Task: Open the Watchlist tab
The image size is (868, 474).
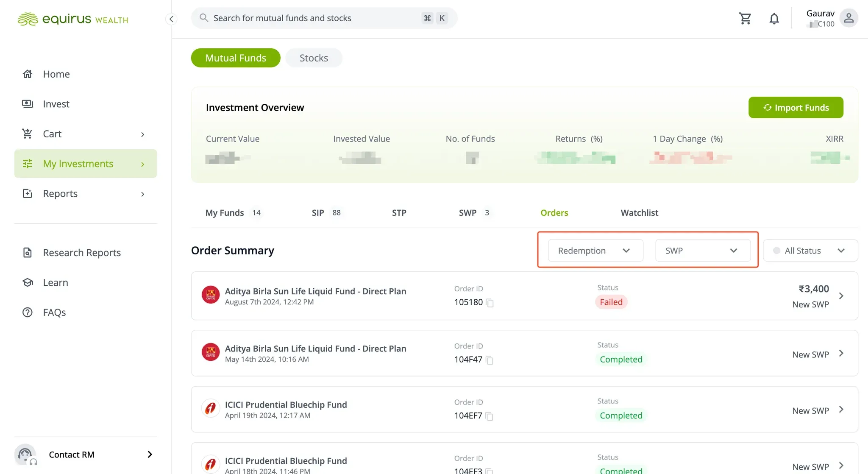Action: [640, 213]
